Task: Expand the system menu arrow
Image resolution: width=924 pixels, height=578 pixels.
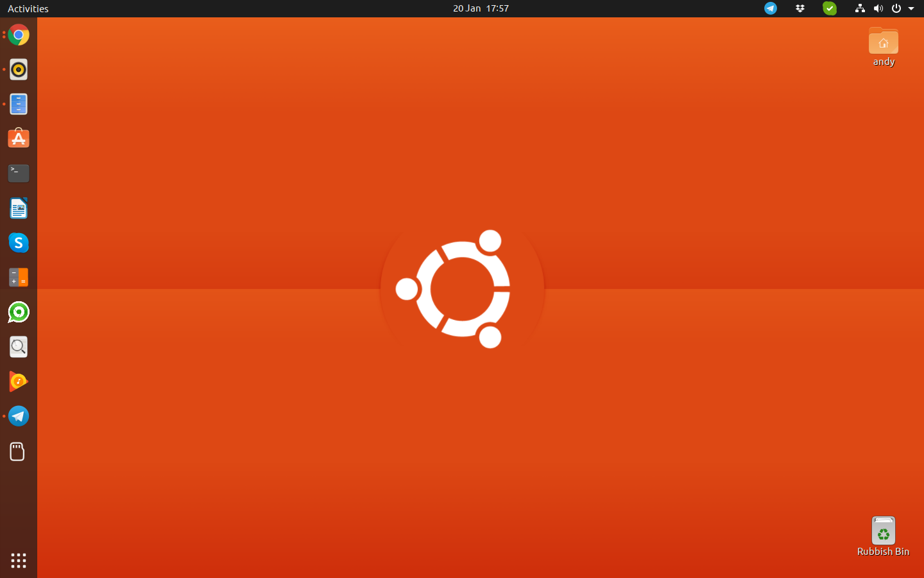Action: click(x=911, y=8)
